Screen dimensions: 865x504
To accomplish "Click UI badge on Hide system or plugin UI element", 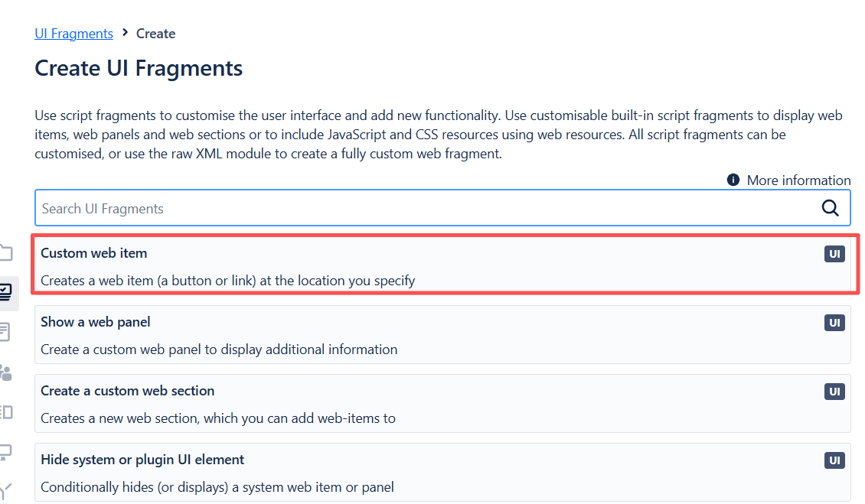I will point(834,460).
